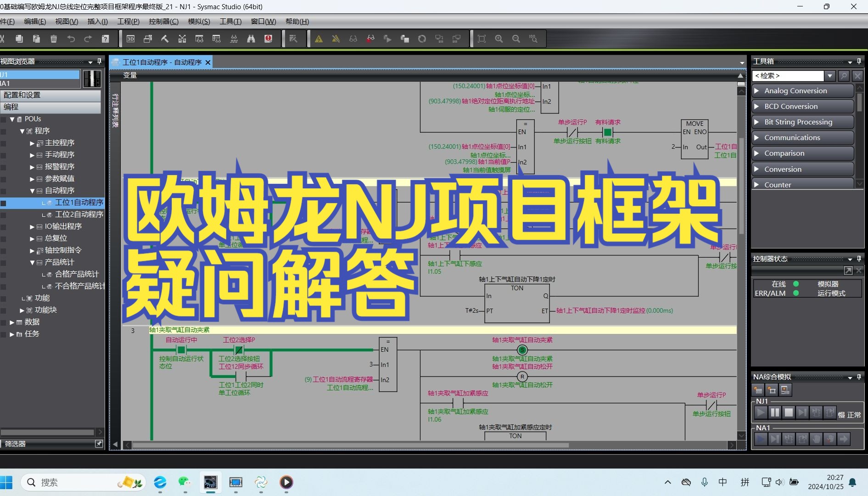Pin the 控制器状态 panel
868x496 pixels.
pos(859,259)
